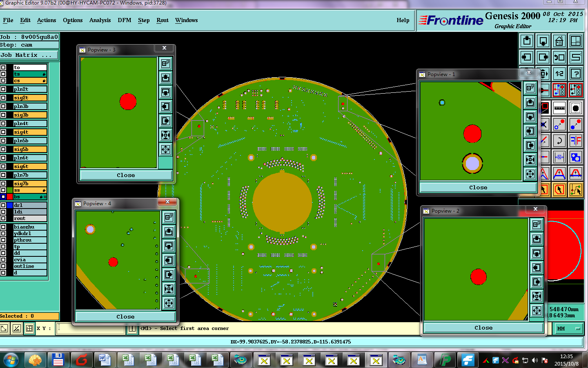Select the black pad feature filter icon

pyautogui.click(x=576, y=108)
